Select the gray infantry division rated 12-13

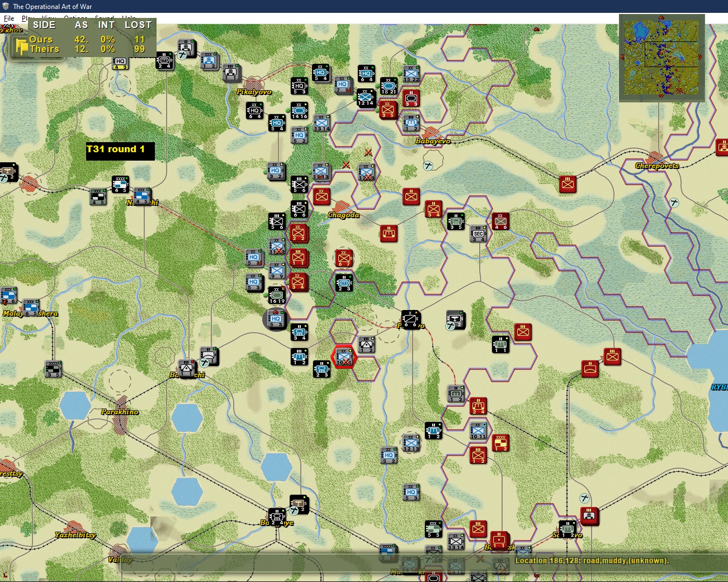click(x=411, y=443)
